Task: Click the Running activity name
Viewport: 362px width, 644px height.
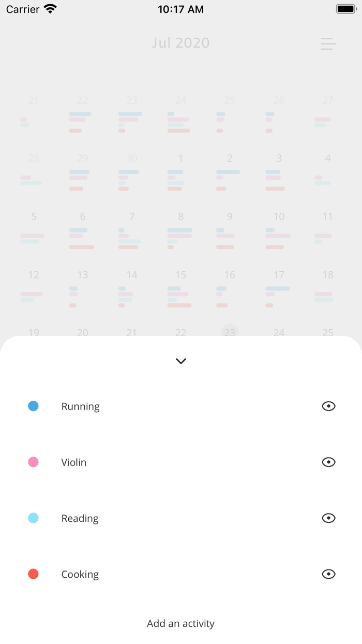Action: (x=80, y=406)
